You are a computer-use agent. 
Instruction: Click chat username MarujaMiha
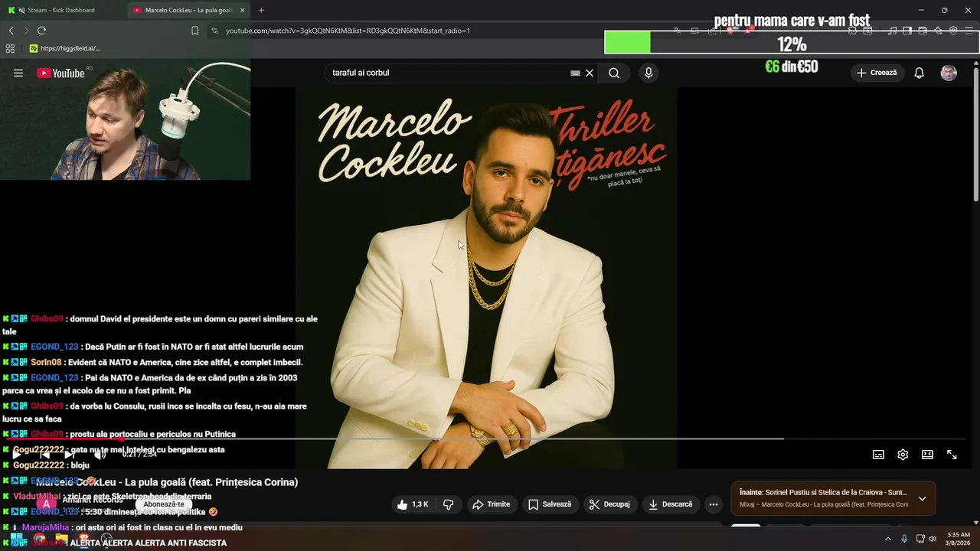[x=46, y=527]
